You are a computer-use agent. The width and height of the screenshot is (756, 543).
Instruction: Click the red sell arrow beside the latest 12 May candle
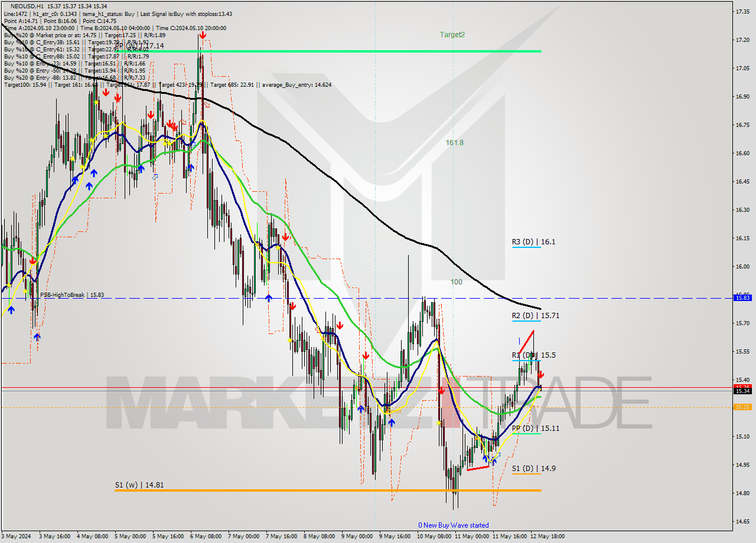(x=541, y=374)
